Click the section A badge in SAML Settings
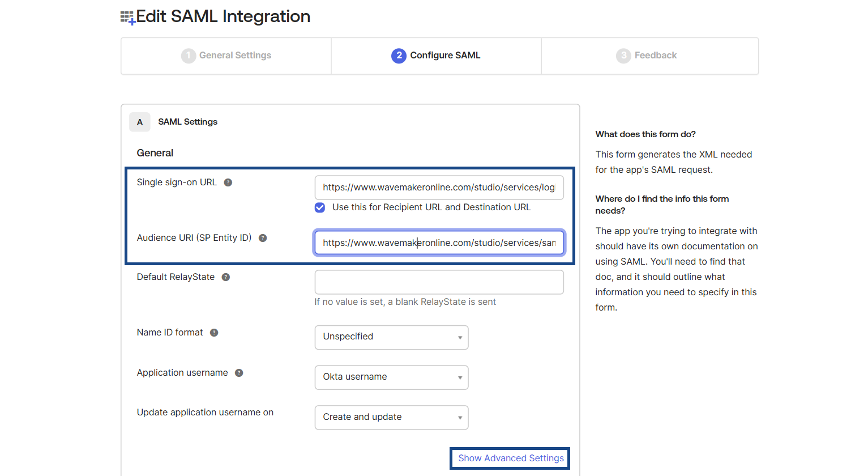The image size is (868, 476). [140, 122]
